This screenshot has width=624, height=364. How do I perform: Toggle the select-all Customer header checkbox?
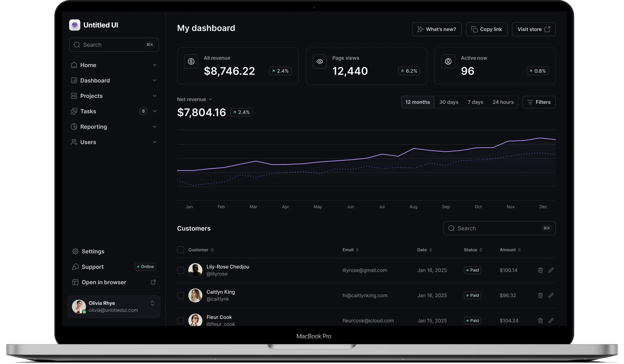180,250
